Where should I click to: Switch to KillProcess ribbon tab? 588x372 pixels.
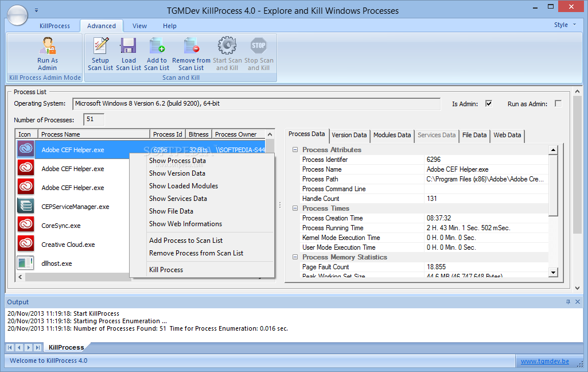[54, 26]
